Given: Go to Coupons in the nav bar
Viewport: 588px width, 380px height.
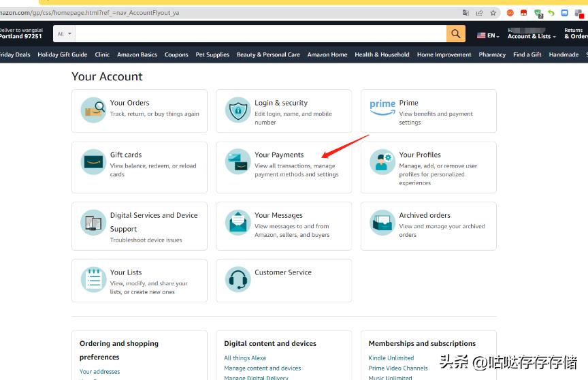Looking at the screenshot, I should point(176,54).
